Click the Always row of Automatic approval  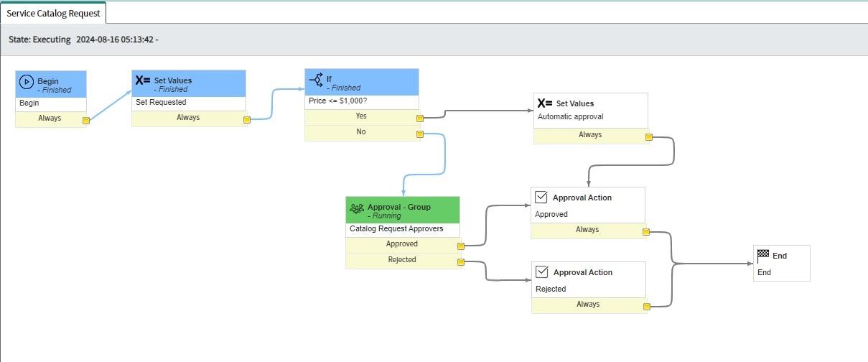pyautogui.click(x=592, y=136)
